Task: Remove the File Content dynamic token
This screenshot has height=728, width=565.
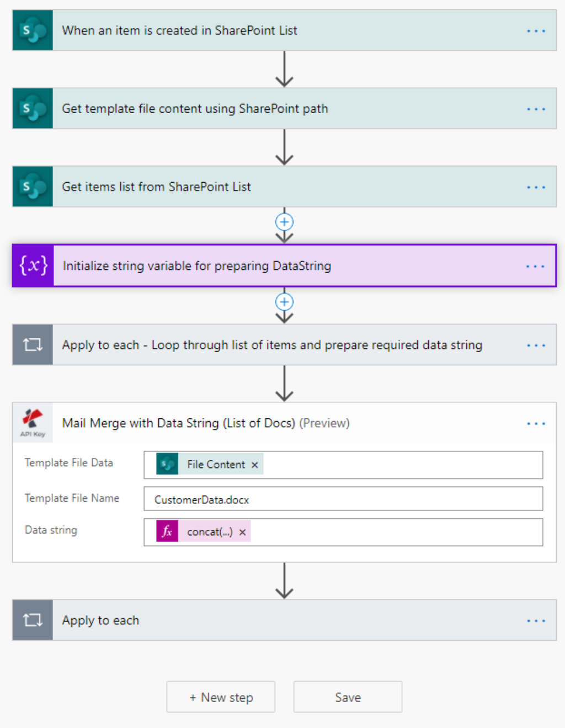Action: 255,465
